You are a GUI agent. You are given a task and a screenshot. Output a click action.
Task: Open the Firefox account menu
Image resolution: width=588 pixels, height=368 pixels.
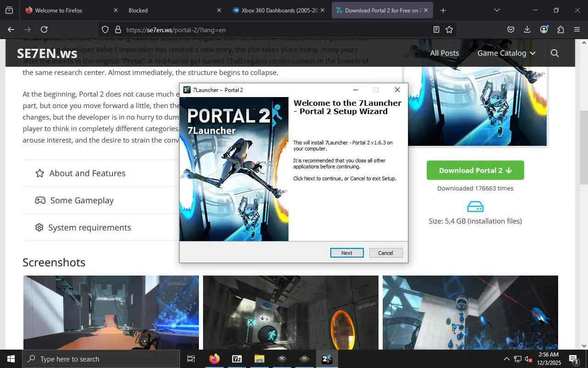pos(544,29)
